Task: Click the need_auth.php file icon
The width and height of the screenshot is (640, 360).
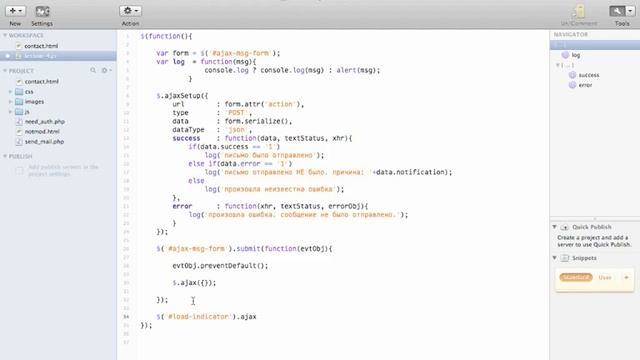Action: (x=19, y=122)
